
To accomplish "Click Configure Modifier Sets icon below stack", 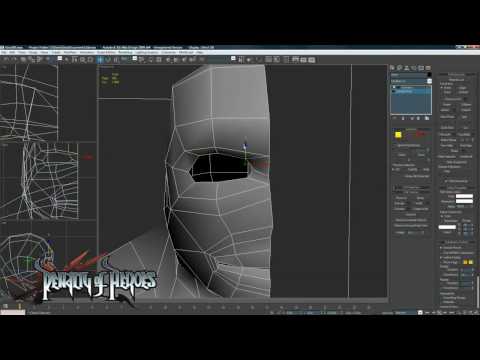I will coord(427,118).
